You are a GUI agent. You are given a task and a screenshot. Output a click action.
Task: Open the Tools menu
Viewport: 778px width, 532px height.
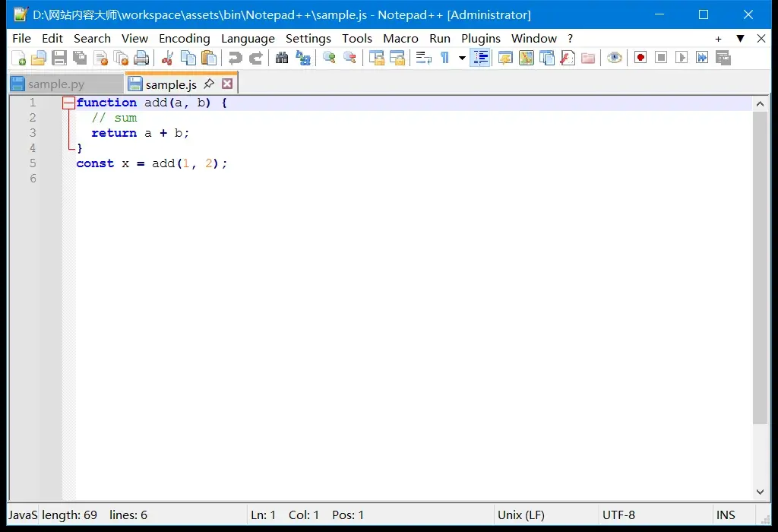point(357,38)
